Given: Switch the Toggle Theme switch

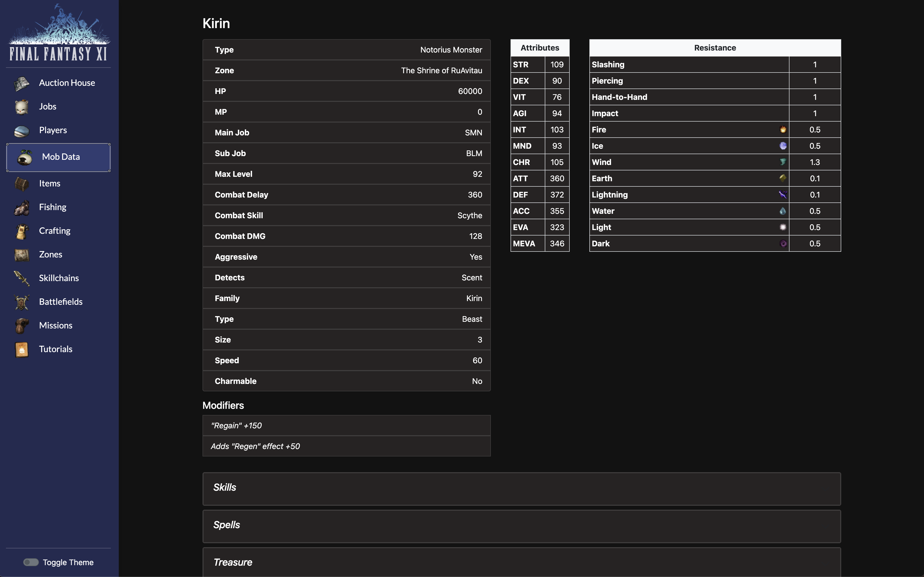Looking at the screenshot, I should (31, 562).
